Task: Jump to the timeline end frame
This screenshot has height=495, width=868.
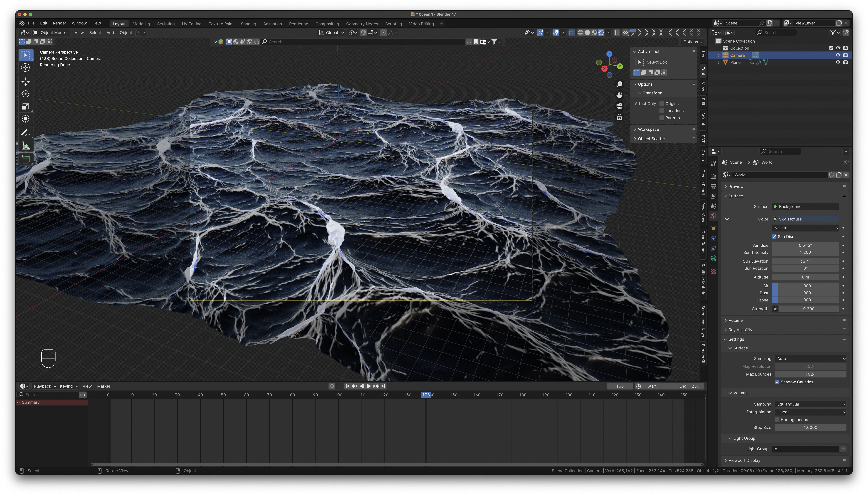Action: point(383,386)
